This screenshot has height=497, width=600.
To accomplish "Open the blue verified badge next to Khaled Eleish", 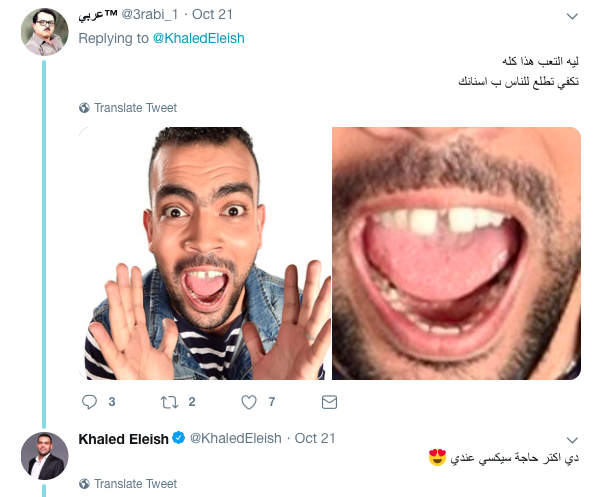I will (x=178, y=438).
